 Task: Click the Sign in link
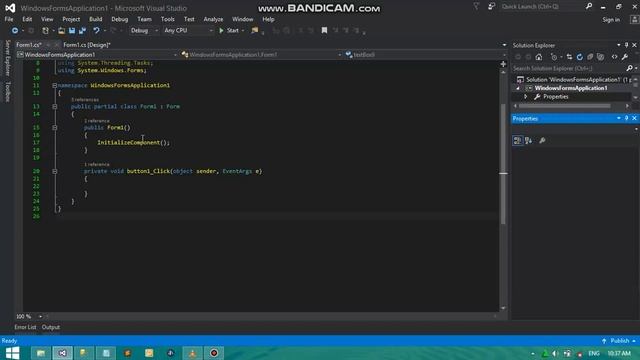coord(611,20)
